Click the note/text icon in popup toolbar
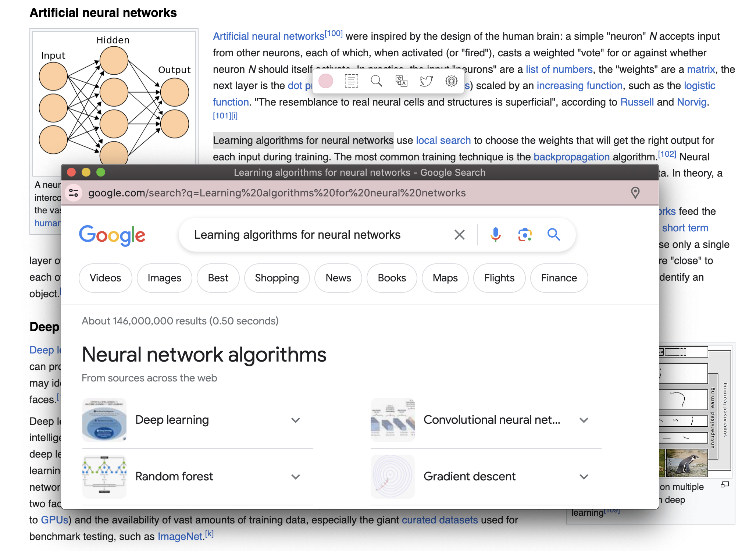The height and width of the screenshot is (551, 756). [351, 81]
